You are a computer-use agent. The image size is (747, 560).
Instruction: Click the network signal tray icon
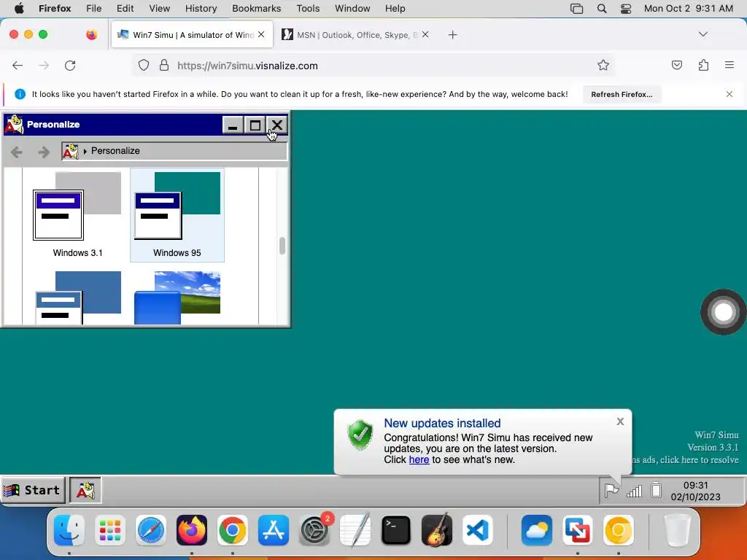click(634, 491)
